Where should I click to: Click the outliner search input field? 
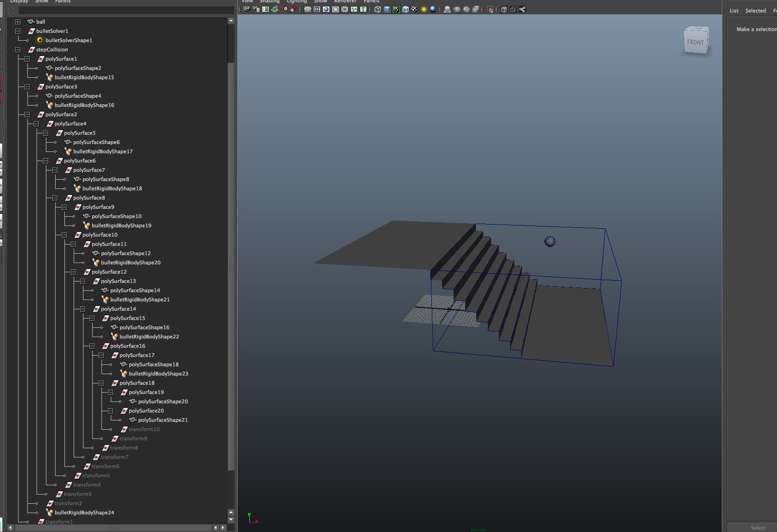point(125,10)
